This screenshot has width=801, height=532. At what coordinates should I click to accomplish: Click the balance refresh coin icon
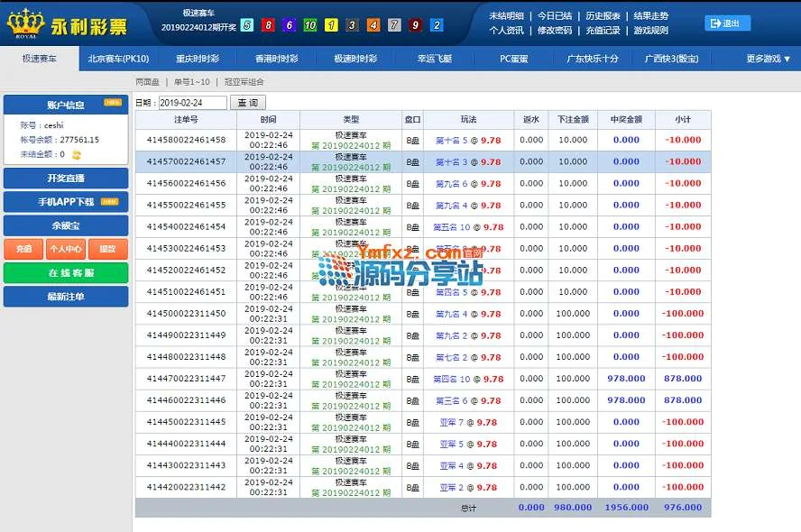77,155
